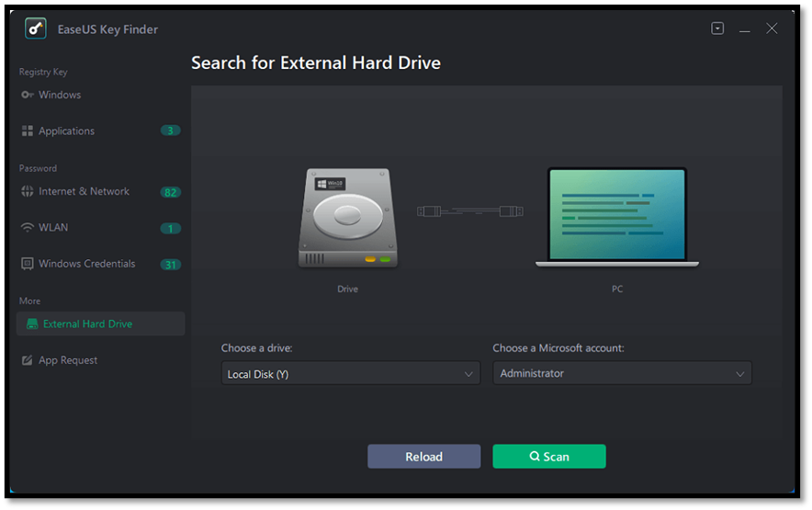Screen dimensions: 812x510
Task: Open the Windows Credentials section
Action: pyautogui.click(x=100, y=264)
